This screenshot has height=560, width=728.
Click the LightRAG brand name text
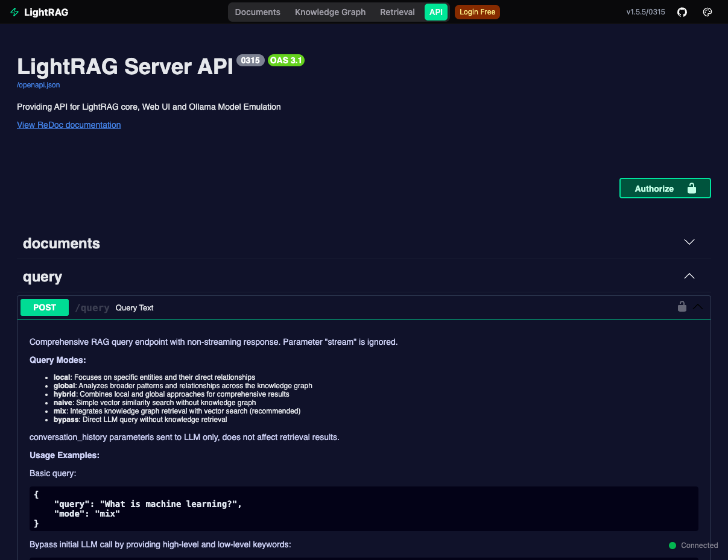click(x=46, y=12)
